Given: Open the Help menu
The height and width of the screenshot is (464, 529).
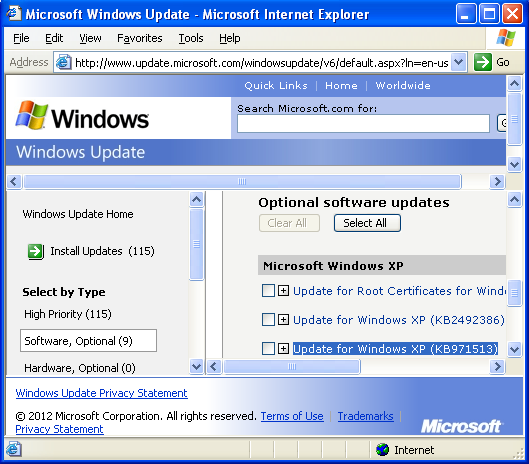Looking at the screenshot, I should coord(230,38).
